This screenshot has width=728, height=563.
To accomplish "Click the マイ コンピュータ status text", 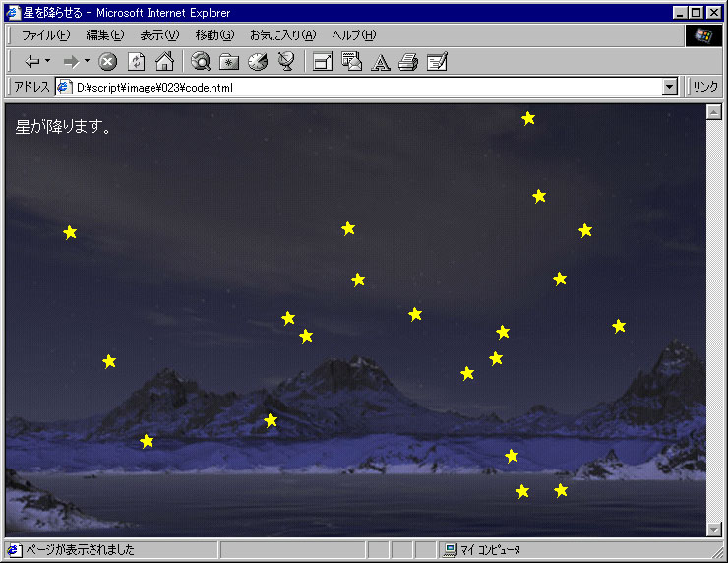I will tap(490, 550).
